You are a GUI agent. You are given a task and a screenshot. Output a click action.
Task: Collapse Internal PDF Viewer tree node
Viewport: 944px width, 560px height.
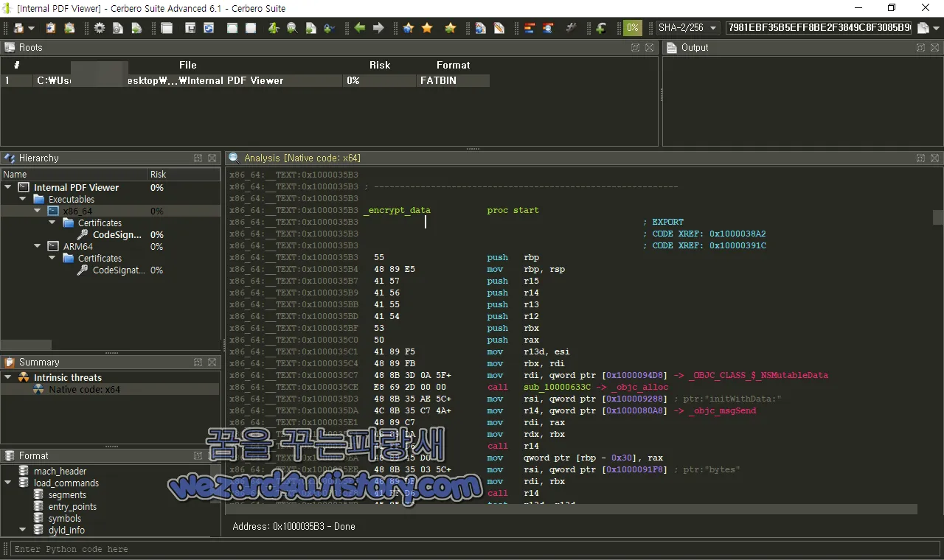tap(8, 187)
